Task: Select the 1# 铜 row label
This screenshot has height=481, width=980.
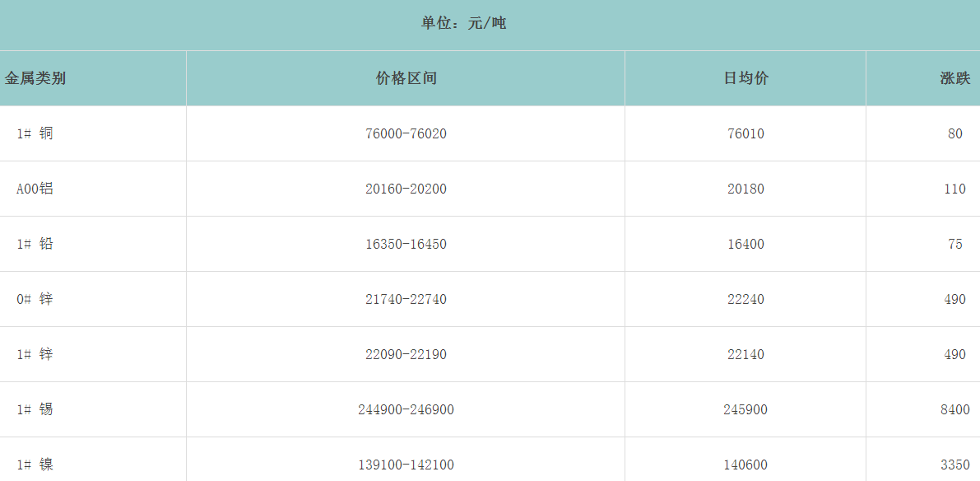Action: [35, 133]
